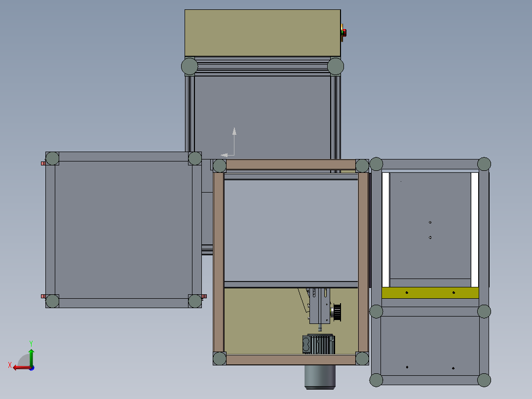The height and width of the screenshot is (399, 532).
Task: Select the top-right round foot of the conveyor frame
Action: tap(336, 66)
